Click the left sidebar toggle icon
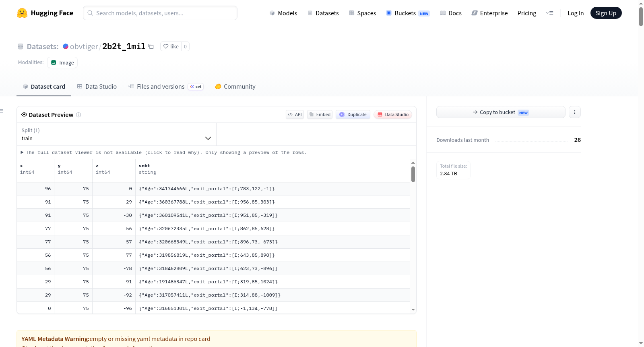This screenshot has height=347, width=644. click(2, 111)
